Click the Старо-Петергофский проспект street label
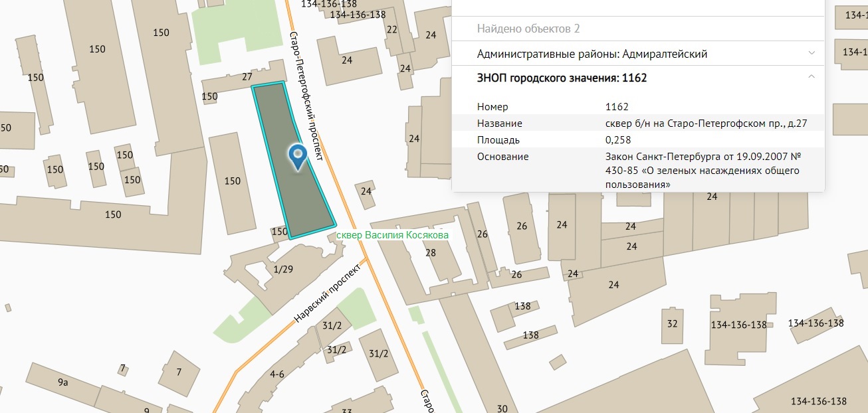Viewport: 868px width, 413px height. [306, 98]
